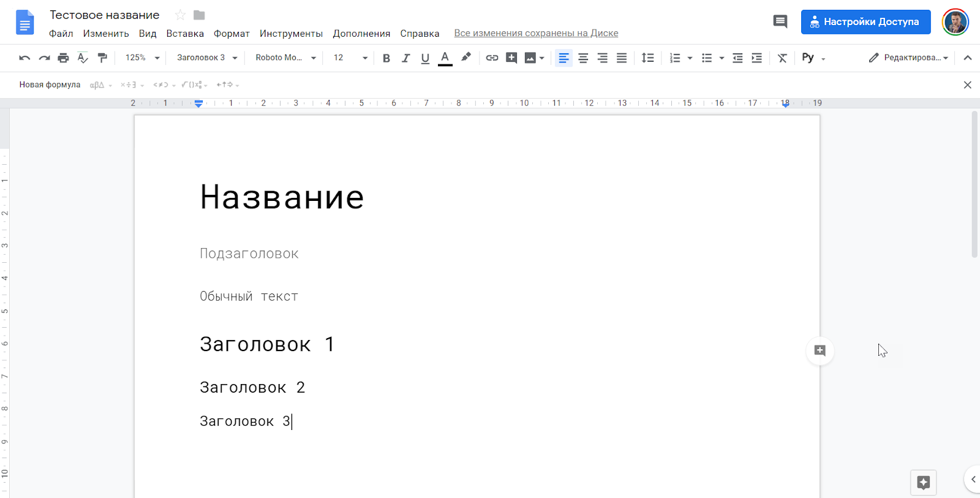Viewport: 980px width, 498px height.
Task: Open the Roboto Mono font dropdown
Action: pos(286,58)
